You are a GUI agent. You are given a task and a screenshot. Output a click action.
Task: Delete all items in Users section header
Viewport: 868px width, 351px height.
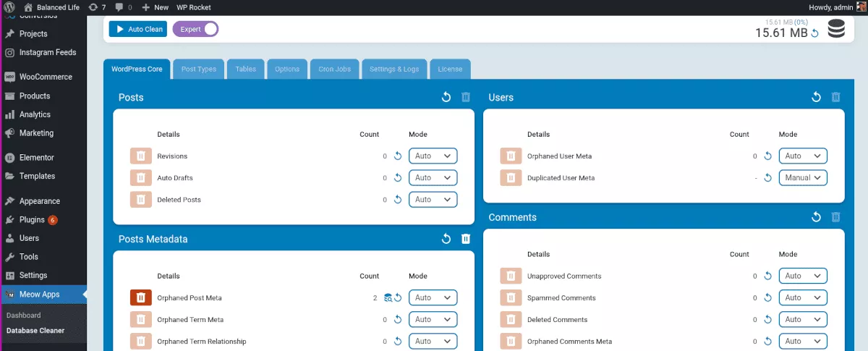pos(836,97)
